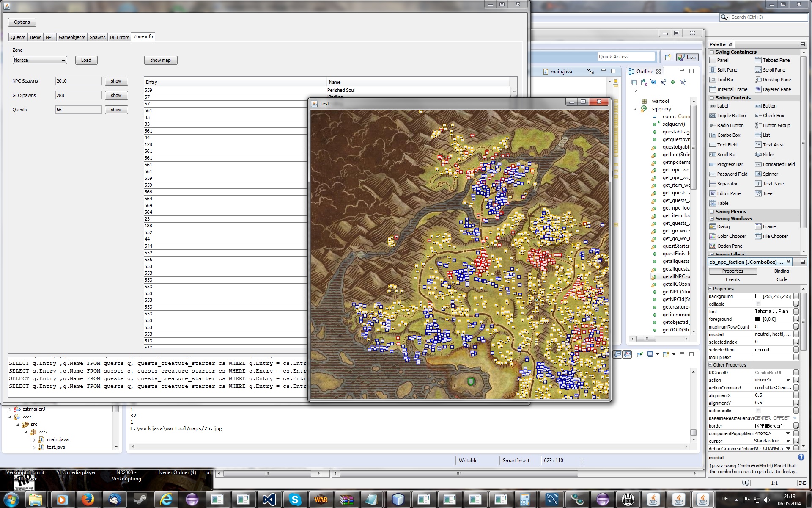Open Steam from the taskbar
Viewport: 812px width, 508px height.
(140, 500)
